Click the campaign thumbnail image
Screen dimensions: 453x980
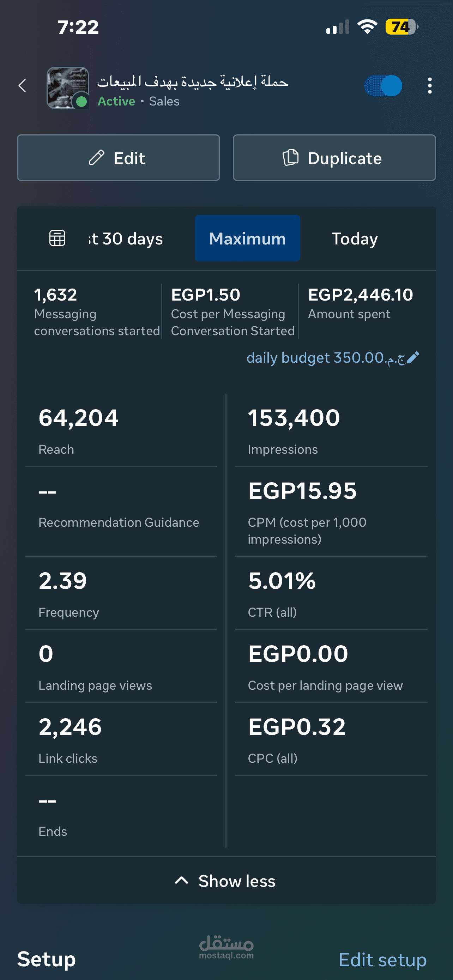67,87
